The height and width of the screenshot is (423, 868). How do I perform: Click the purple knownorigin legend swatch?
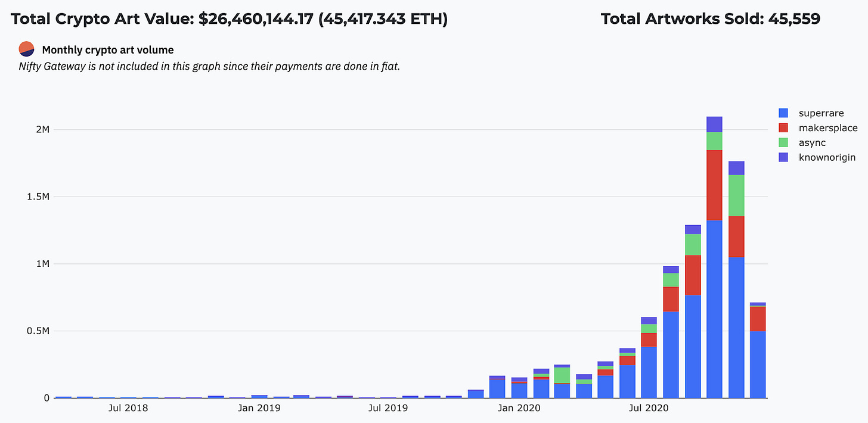point(784,157)
